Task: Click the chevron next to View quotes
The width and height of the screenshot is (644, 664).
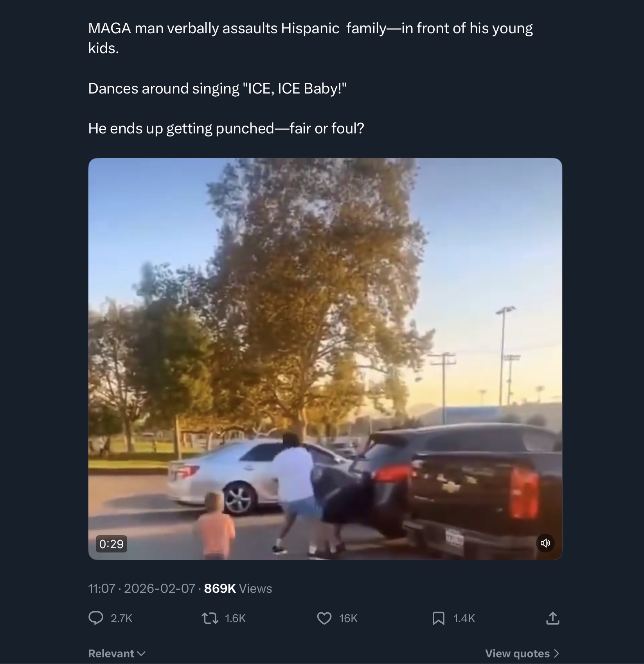Action: coord(556,653)
